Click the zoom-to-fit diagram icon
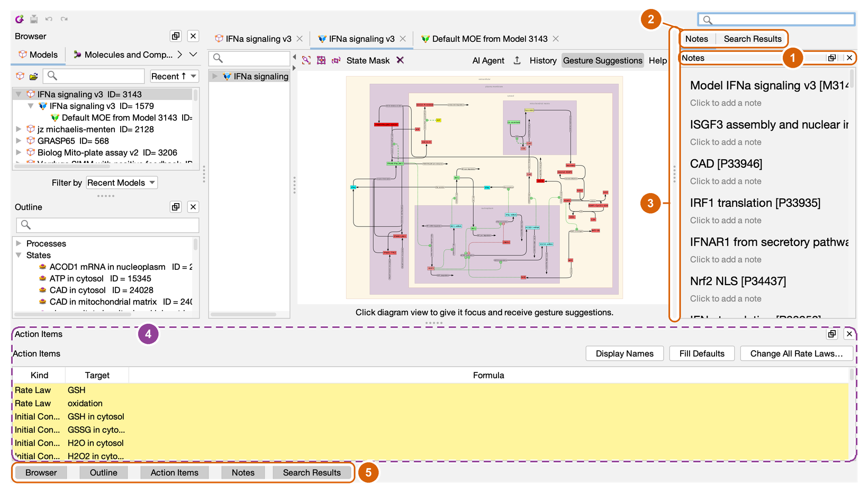Screen dimensions: 868x493 click(x=306, y=60)
